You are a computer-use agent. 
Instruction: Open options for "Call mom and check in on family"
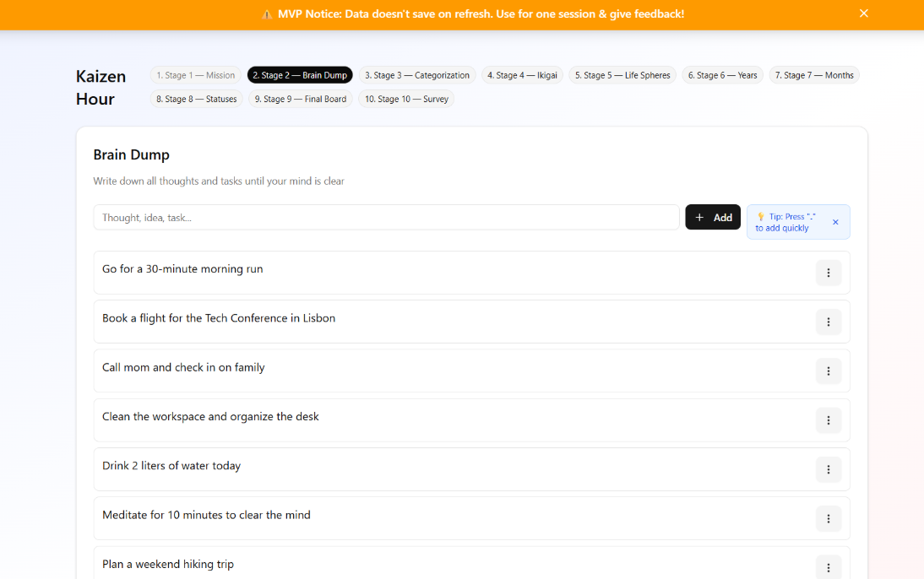829,371
